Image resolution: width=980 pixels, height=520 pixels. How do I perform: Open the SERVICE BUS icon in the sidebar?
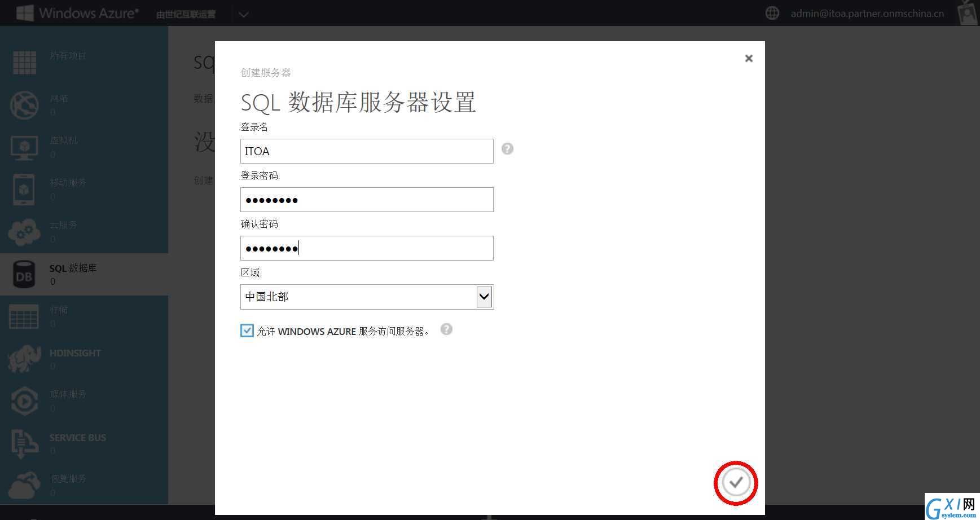24,443
